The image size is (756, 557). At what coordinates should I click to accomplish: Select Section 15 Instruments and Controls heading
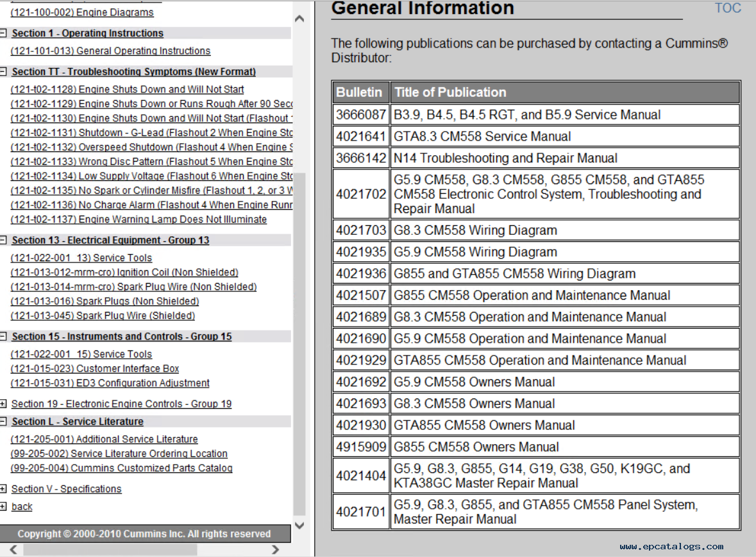coord(122,336)
